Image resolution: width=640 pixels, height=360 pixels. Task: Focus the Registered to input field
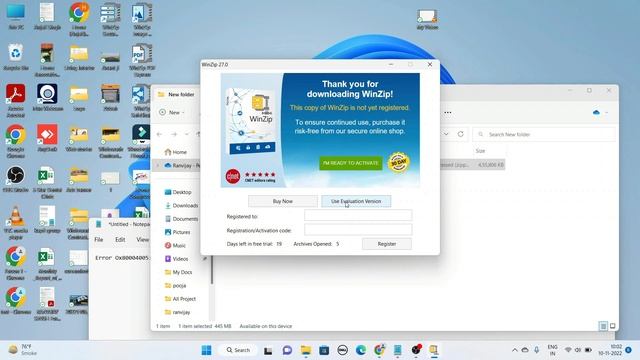(358, 216)
